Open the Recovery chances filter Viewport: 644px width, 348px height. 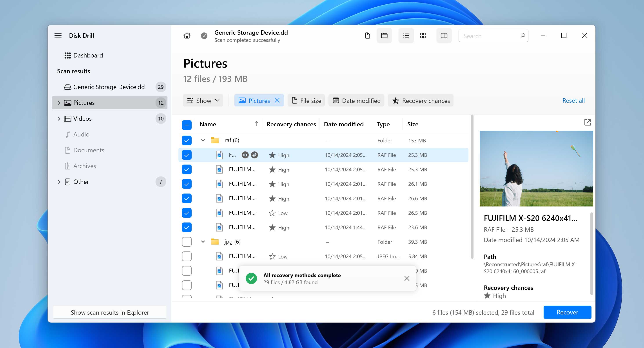(421, 100)
